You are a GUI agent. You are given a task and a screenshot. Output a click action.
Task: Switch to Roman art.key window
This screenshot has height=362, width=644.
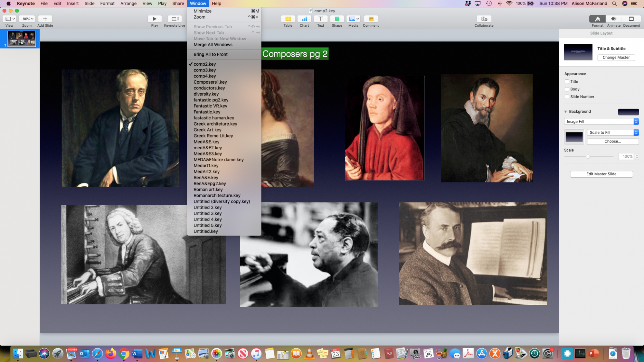(x=224, y=190)
